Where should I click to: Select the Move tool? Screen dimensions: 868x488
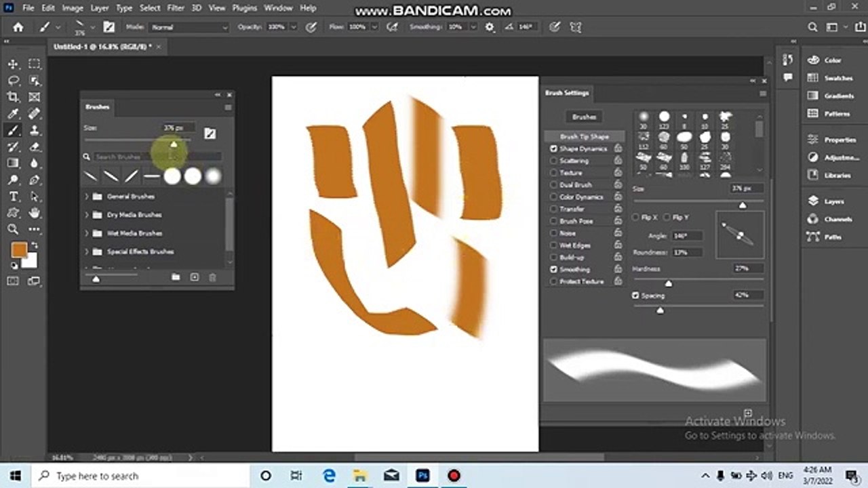pyautogui.click(x=13, y=64)
